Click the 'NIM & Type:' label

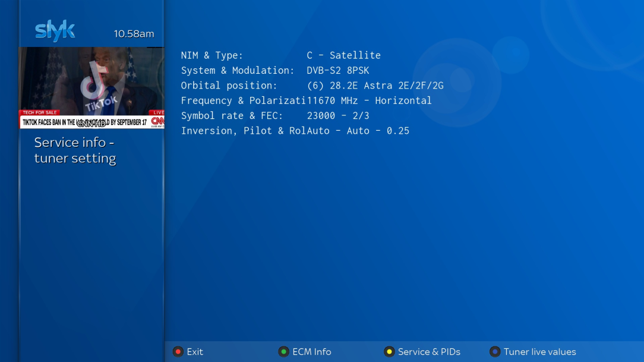point(212,55)
